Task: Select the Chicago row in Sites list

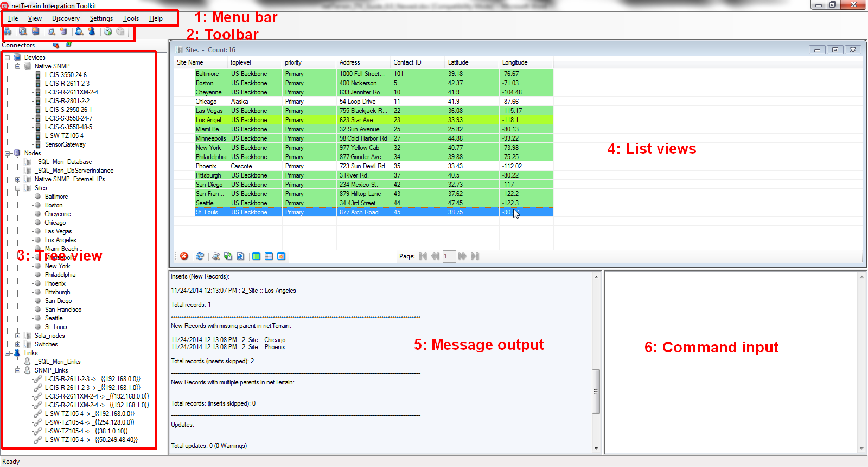Action: pos(206,102)
